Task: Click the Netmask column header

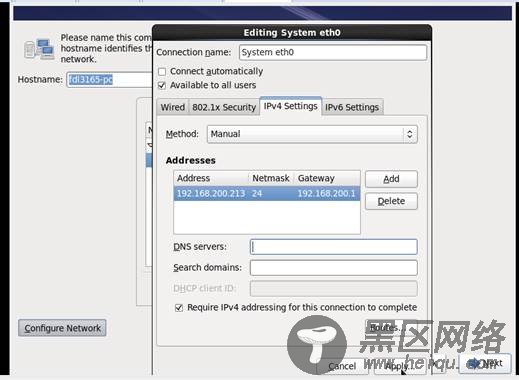Action: (x=271, y=178)
